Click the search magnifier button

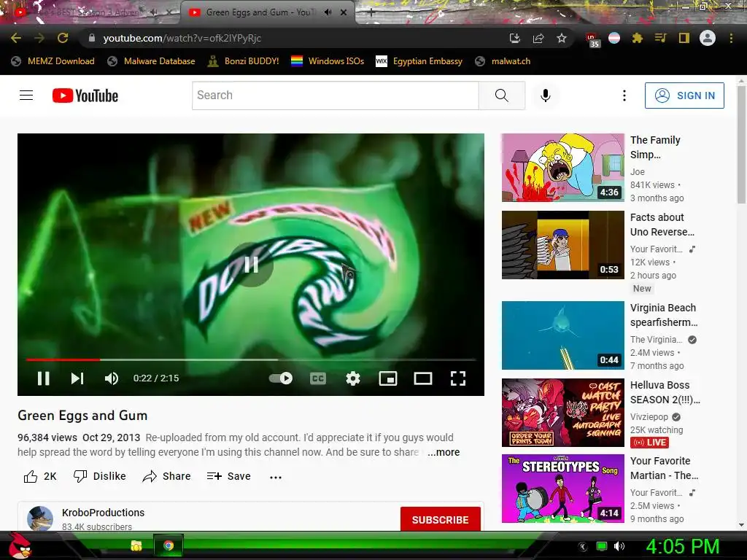coord(502,96)
